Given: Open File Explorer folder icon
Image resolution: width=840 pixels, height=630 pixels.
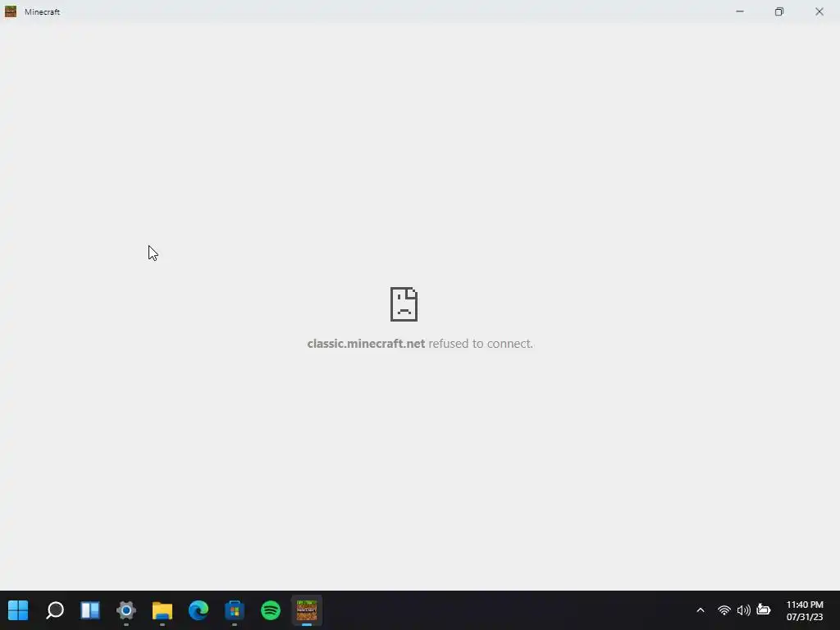Looking at the screenshot, I should pyautogui.click(x=162, y=609).
